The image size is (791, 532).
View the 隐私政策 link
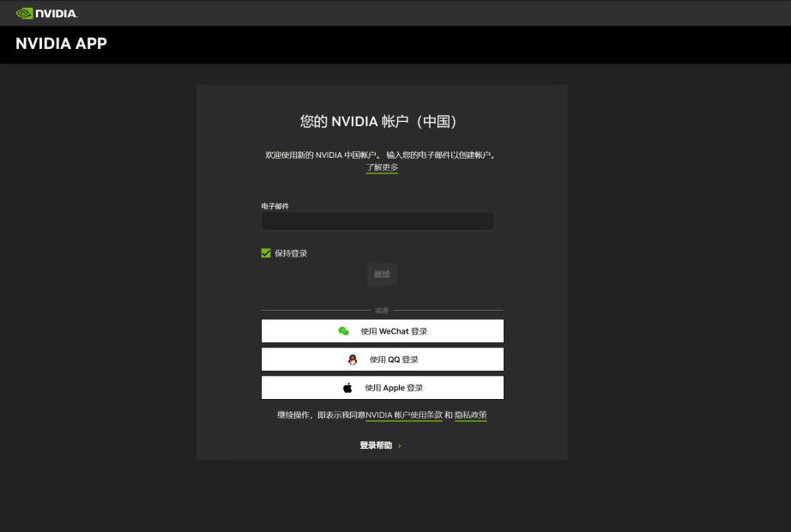tap(470, 415)
